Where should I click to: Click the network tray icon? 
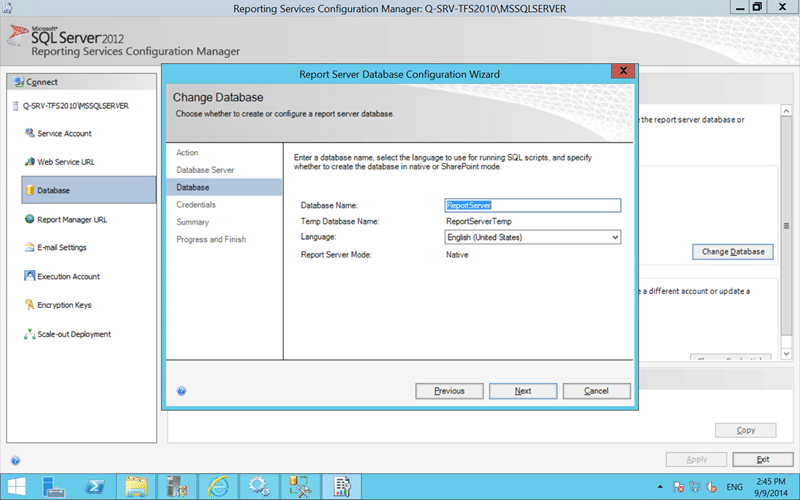click(694, 487)
